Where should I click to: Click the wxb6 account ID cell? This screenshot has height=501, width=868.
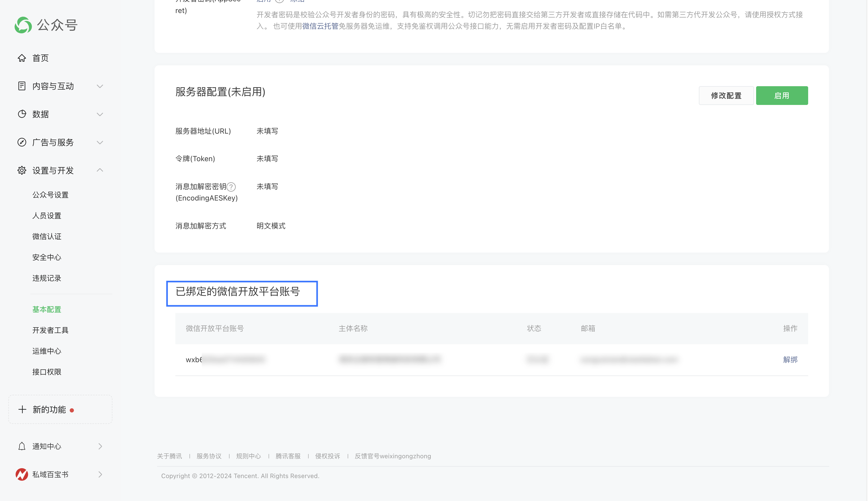pyautogui.click(x=225, y=360)
